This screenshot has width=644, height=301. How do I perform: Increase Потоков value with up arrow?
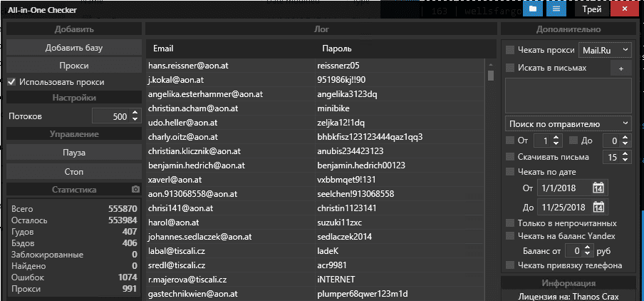point(135,113)
